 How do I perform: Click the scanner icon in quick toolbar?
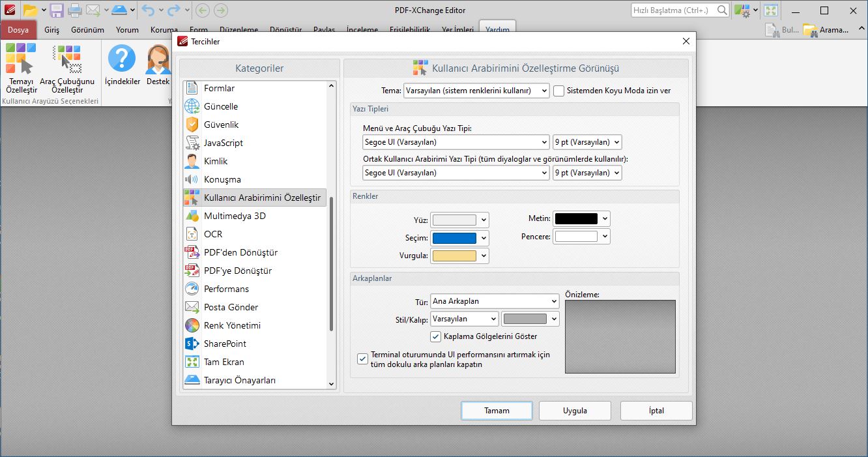click(119, 10)
